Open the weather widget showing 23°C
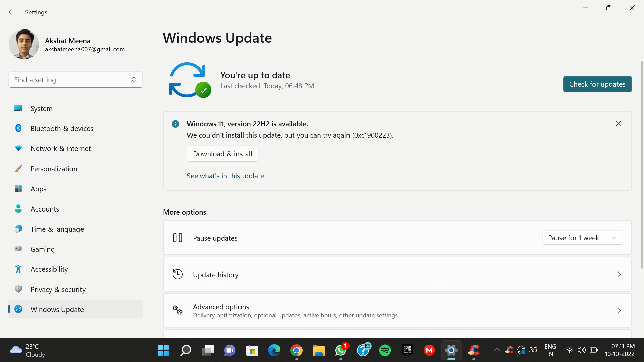 pos(28,350)
